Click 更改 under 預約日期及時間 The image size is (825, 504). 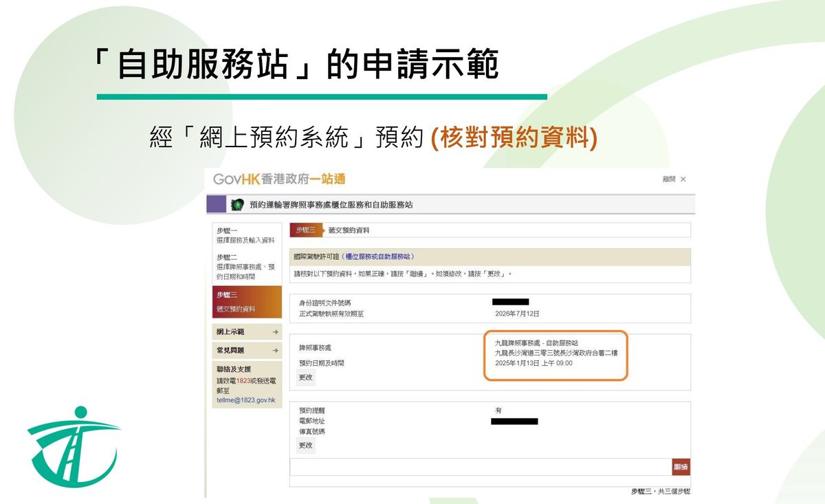click(x=305, y=377)
